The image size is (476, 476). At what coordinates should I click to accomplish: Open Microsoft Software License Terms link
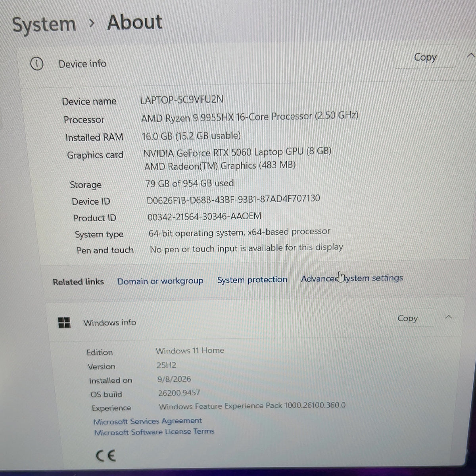pos(154,432)
